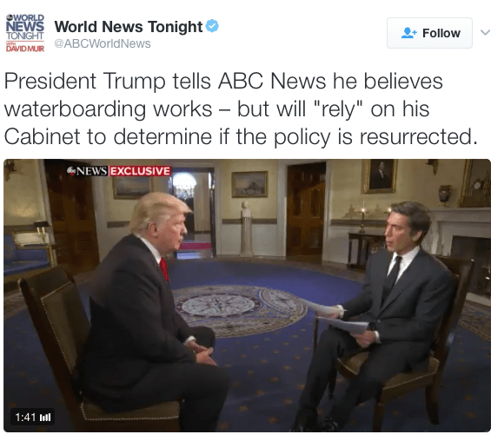Screen dimensions: 504x441
Task: Click the tweet text about waterboarding
Action: pos(241,109)
